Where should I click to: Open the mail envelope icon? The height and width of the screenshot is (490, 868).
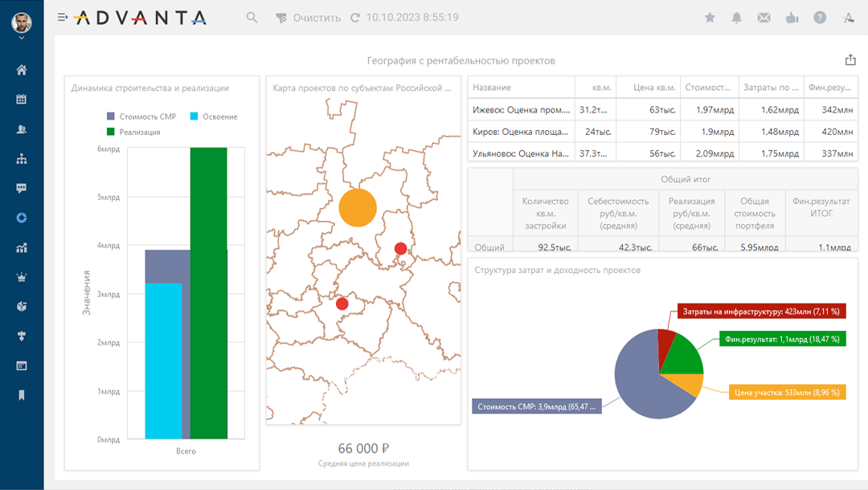(764, 18)
